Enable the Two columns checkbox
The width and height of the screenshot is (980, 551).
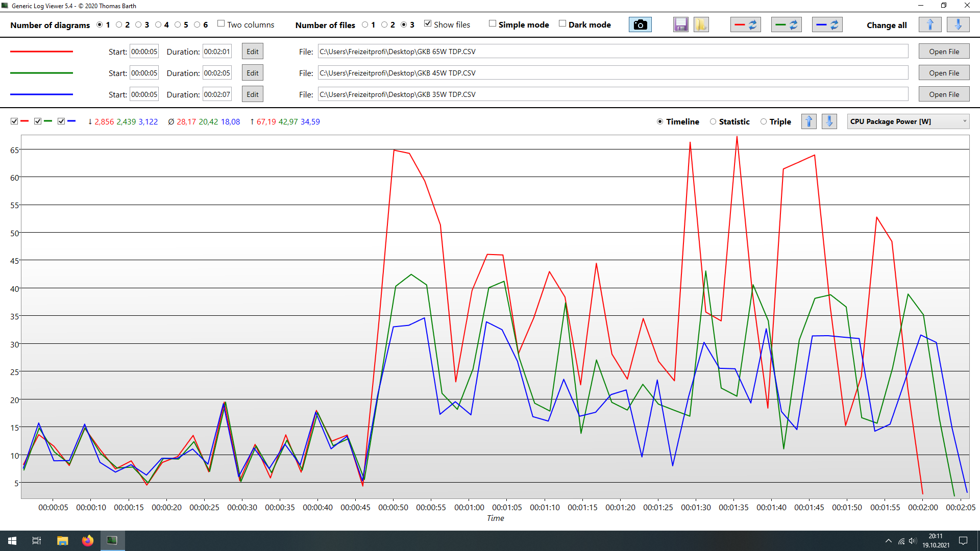click(221, 24)
